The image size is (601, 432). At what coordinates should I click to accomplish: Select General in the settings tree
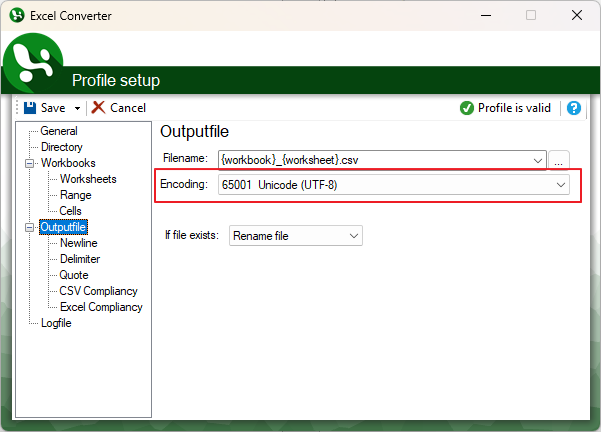click(59, 131)
